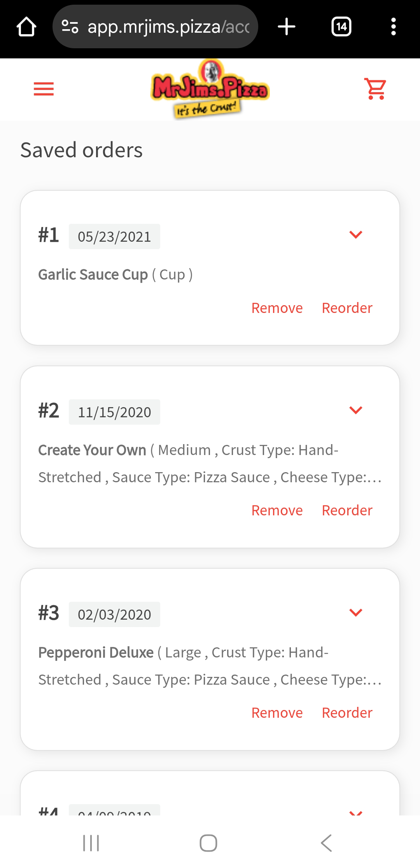Tap the site info icon in address bar
This screenshot has width=420, height=868.
pyautogui.click(x=70, y=27)
